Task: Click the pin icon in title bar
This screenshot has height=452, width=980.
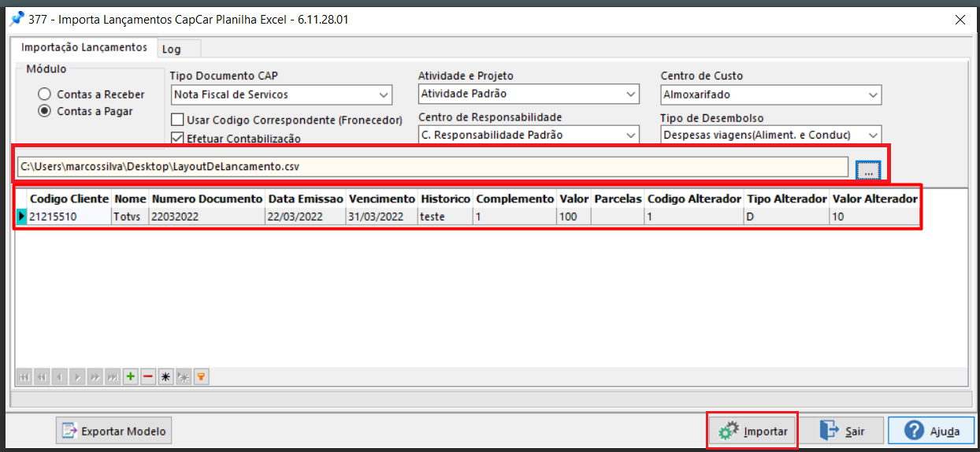Action: pos(15,19)
